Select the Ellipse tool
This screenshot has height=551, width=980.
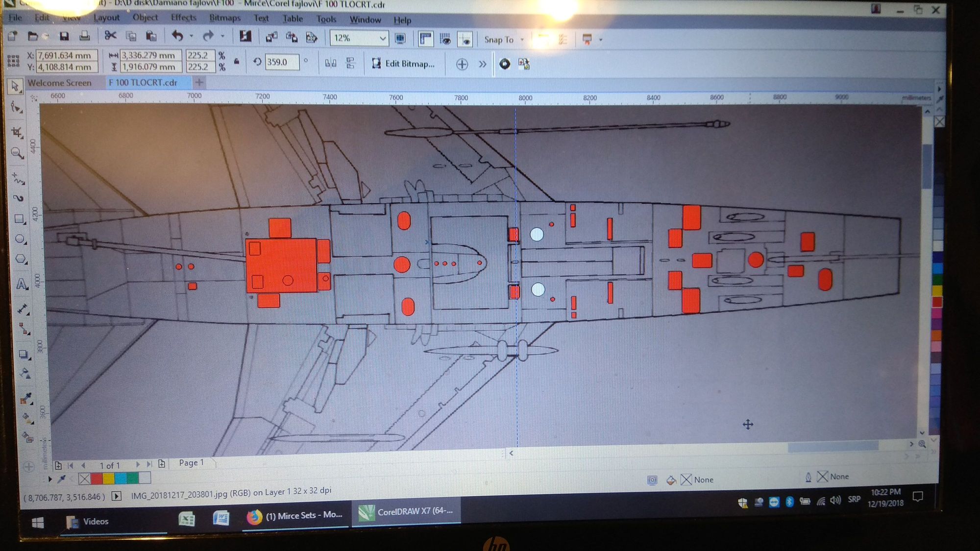tap(20, 239)
